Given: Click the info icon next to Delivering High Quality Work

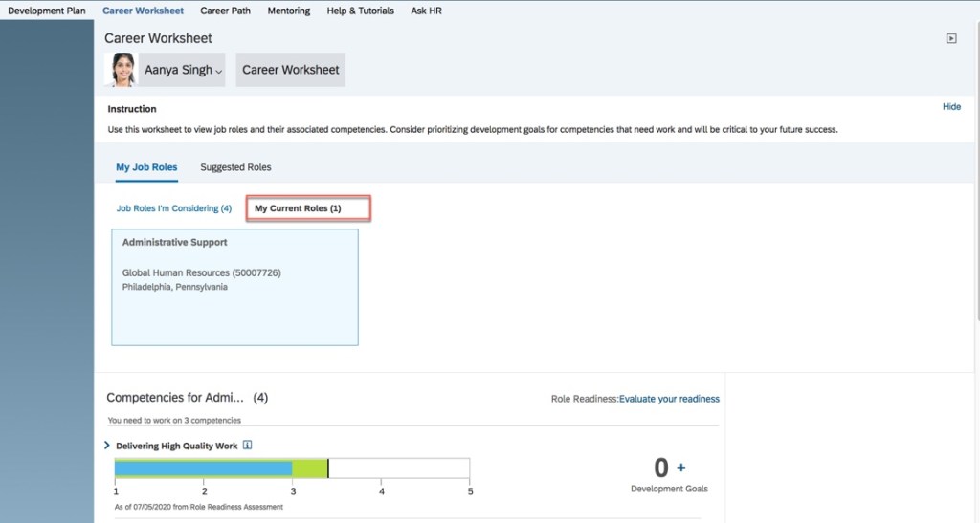Looking at the screenshot, I should pos(247,446).
